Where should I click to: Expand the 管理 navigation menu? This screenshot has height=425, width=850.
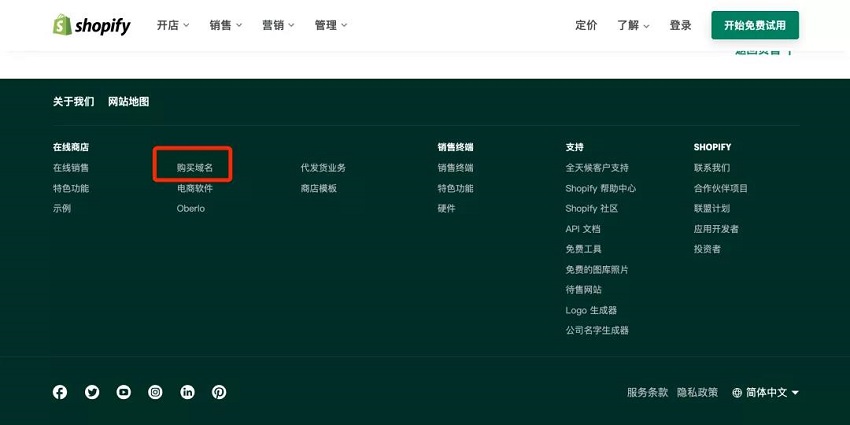331,25
